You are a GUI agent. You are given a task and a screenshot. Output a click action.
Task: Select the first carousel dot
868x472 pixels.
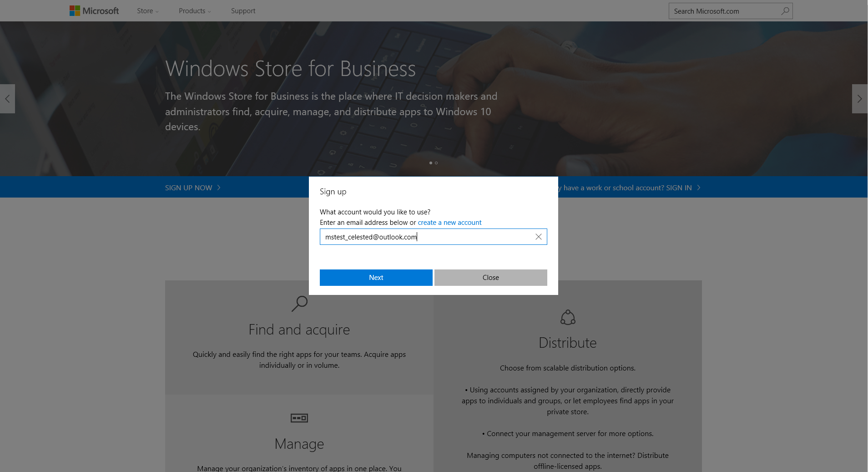point(431,163)
